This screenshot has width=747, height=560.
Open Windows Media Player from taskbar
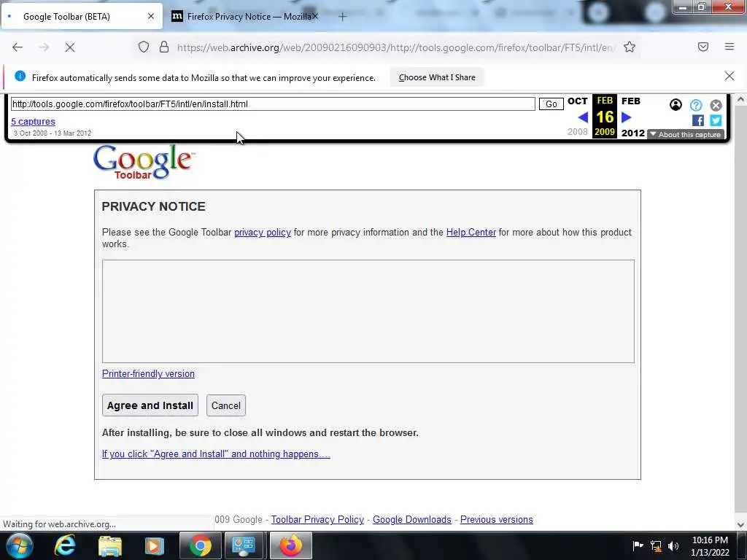point(154,545)
